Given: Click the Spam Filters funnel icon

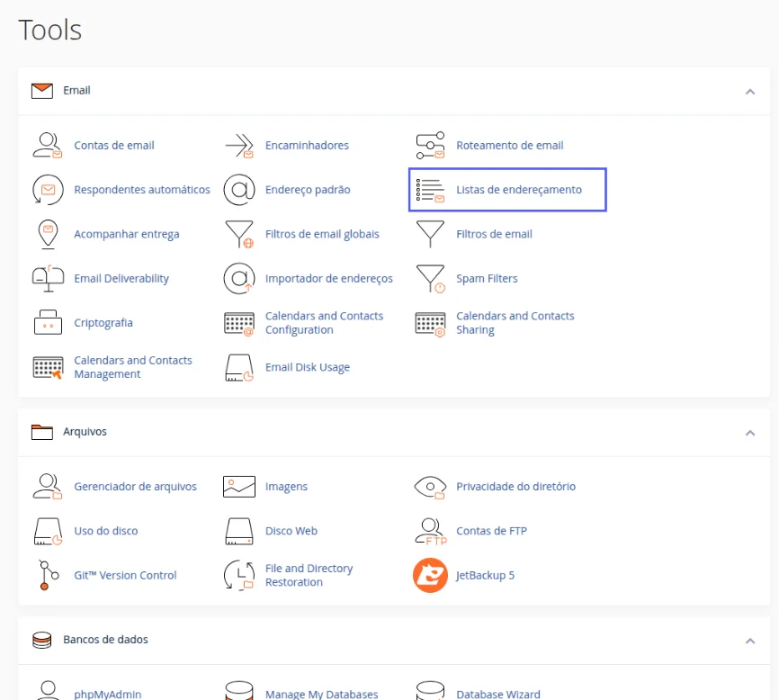Looking at the screenshot, I should point(430,279).
